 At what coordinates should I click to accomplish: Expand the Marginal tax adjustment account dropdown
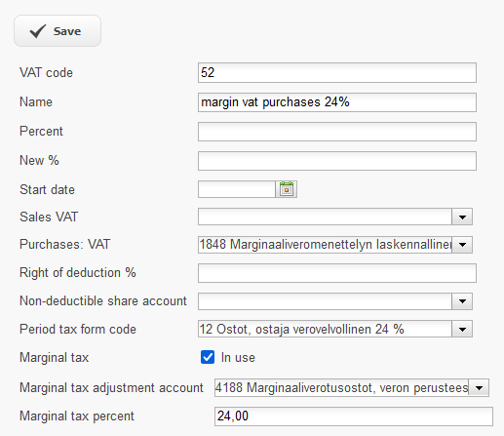(479, 387)
